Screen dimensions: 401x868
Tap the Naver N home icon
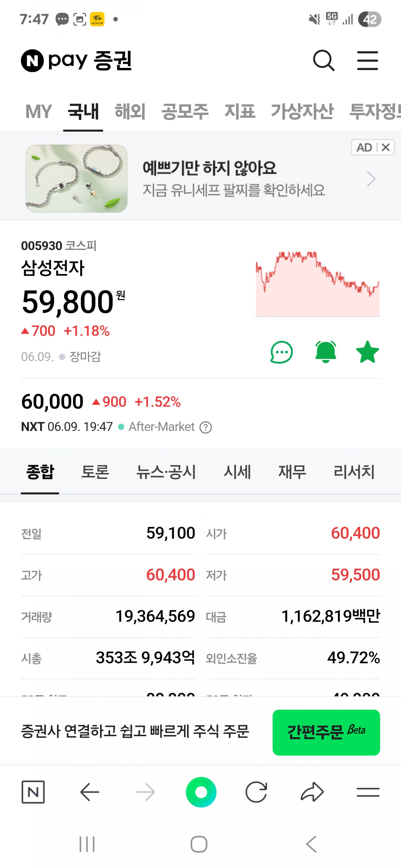pyautogui.click(x=33, y=792)
